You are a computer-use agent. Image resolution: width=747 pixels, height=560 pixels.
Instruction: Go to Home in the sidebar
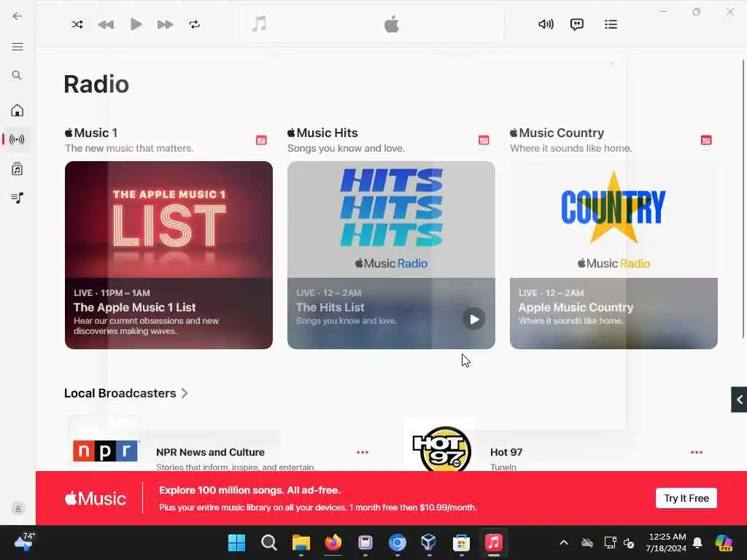coord(18,111)
